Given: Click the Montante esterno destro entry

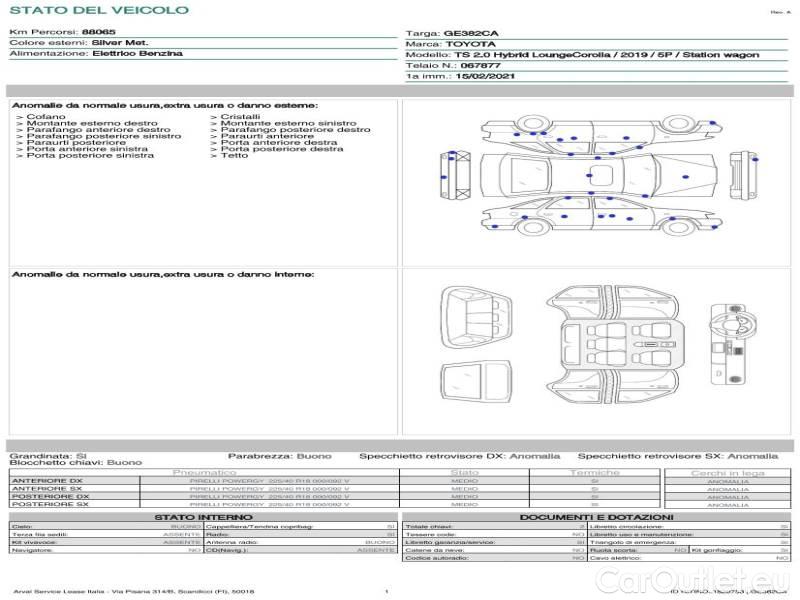Looking at the screenshot, I should point(92,123).
